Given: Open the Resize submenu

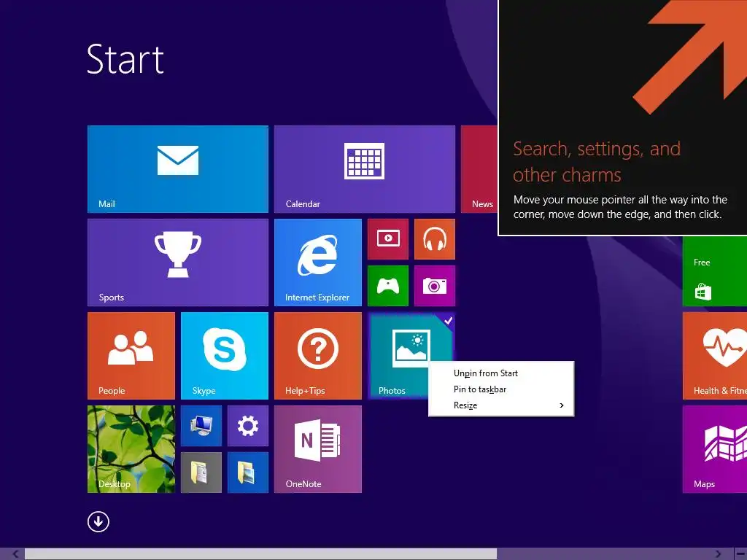Looking at the screenshot, I should point(501,405).
